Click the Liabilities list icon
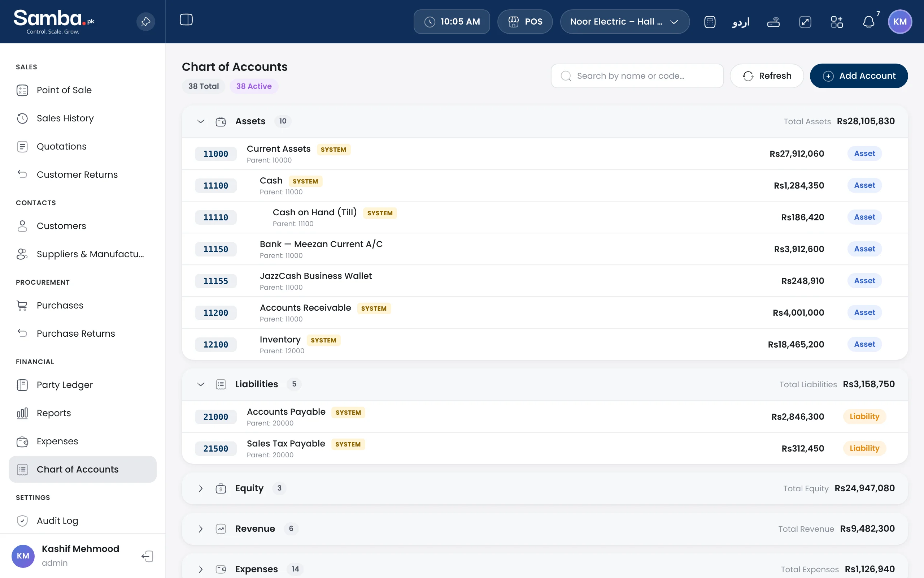Viewport: 924px width, 578px height. (x=221, y=384)
